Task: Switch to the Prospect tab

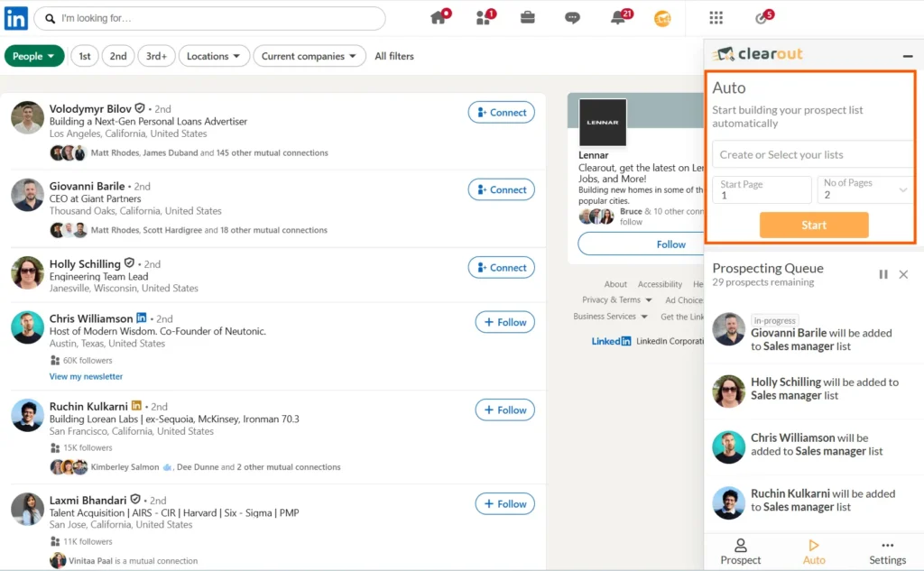Action: coord(740,552)
